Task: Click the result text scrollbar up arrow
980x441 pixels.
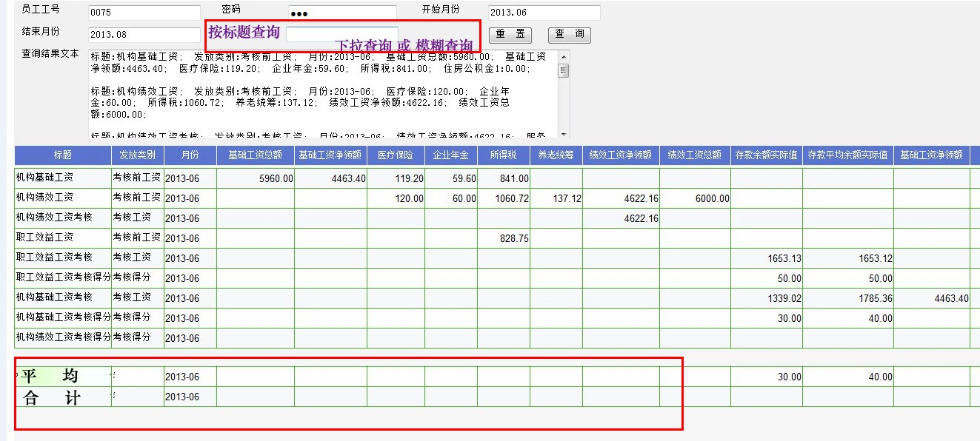Action: pos(564,55)
